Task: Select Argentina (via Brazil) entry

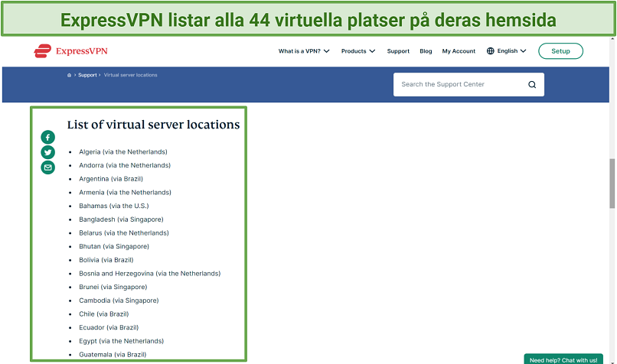Action: [111, 179]
